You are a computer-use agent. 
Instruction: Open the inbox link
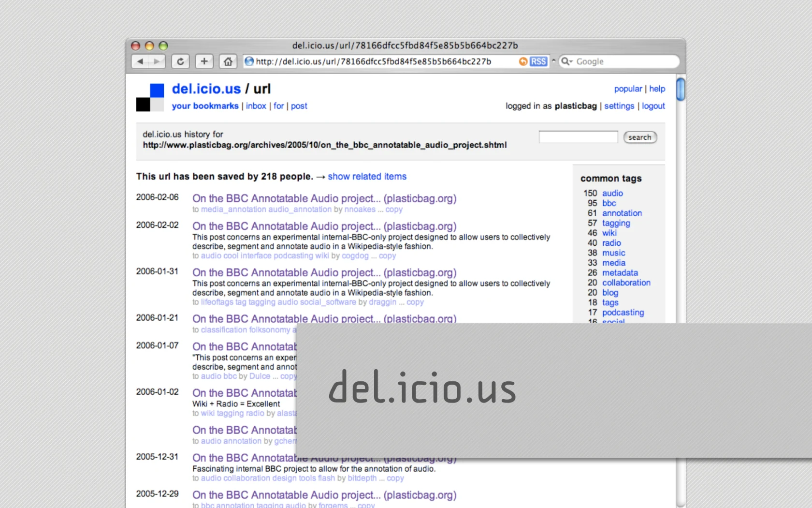(256, 106)
